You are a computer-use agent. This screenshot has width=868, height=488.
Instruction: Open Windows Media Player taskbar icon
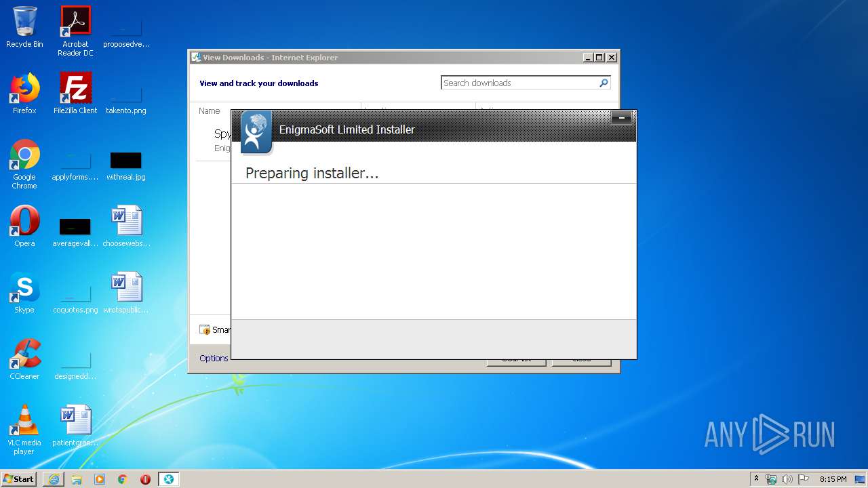click(x=100, y=479)
